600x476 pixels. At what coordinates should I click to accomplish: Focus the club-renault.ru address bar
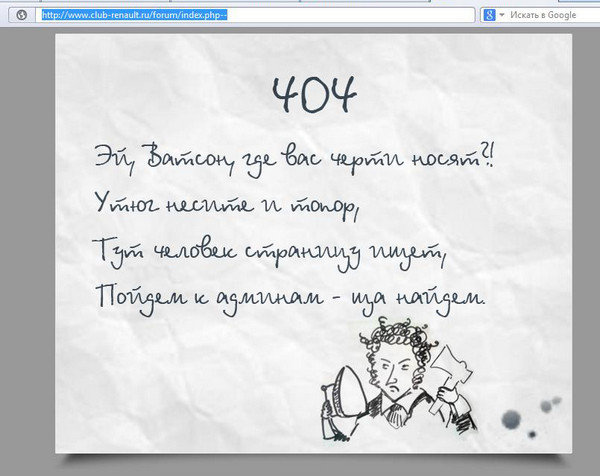tap(250, 15)
